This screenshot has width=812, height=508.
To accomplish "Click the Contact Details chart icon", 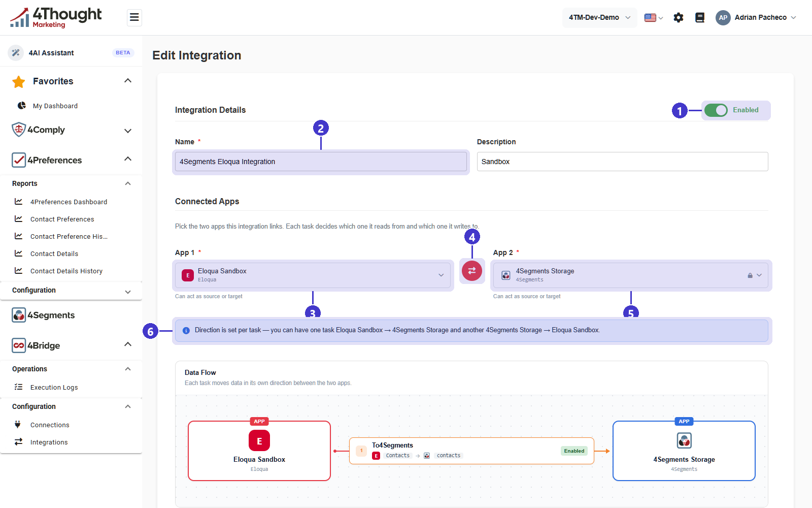I will pos(18,253).
